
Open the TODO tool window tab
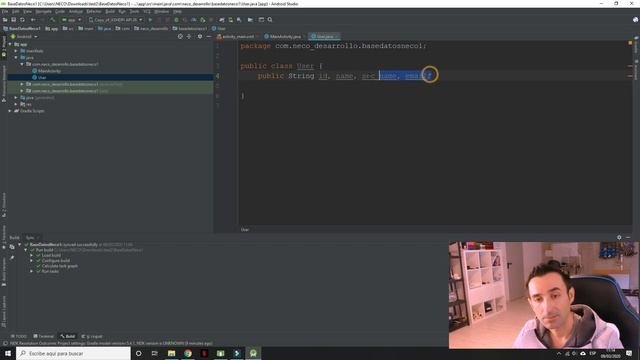(x=19, y=336)
